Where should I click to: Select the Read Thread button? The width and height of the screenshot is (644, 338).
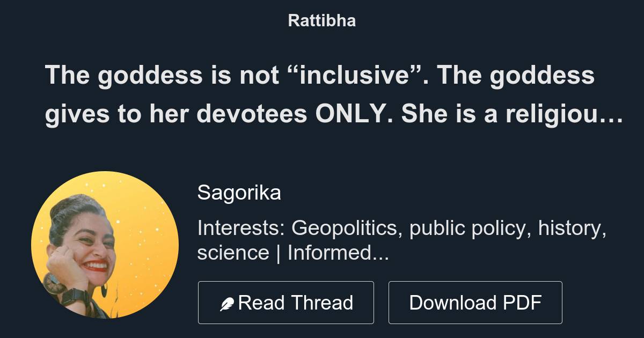click(x=286, y=302)
